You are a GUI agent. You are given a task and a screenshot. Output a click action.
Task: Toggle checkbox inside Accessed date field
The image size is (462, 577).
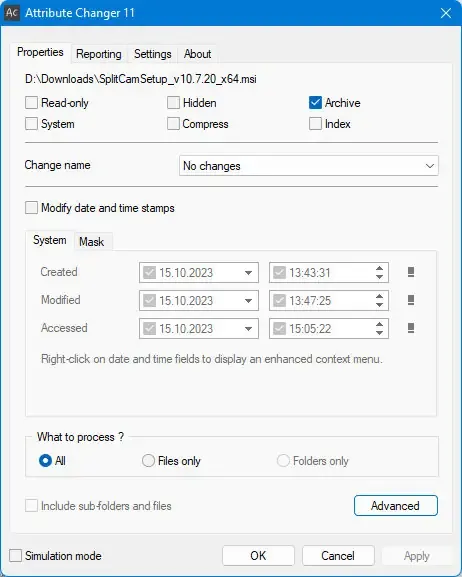coord(149,329)
